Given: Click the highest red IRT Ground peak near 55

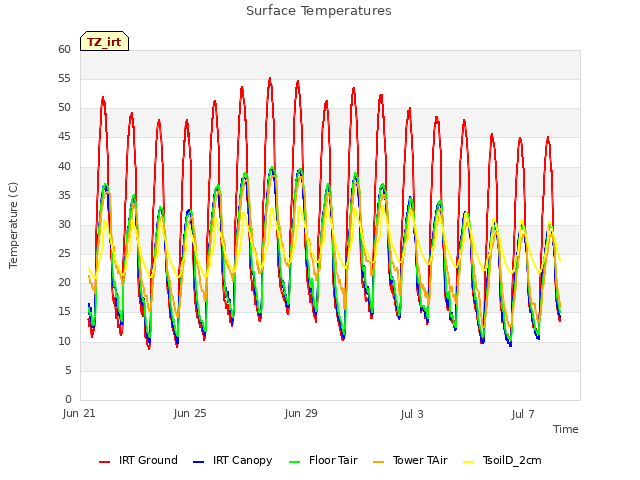Looking at the screenshot, I should click(270, 79).
